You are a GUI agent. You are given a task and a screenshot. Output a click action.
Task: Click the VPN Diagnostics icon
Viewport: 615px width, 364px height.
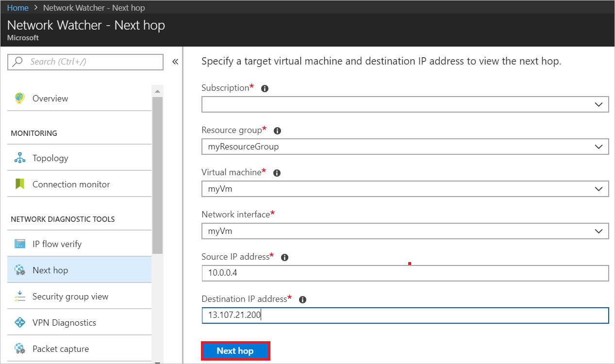coord(20,322)
